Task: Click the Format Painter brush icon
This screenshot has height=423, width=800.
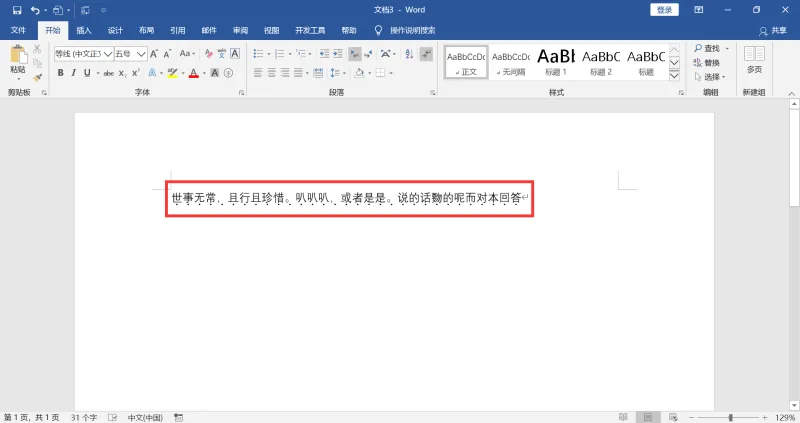Action: click(x=37, y=78)
